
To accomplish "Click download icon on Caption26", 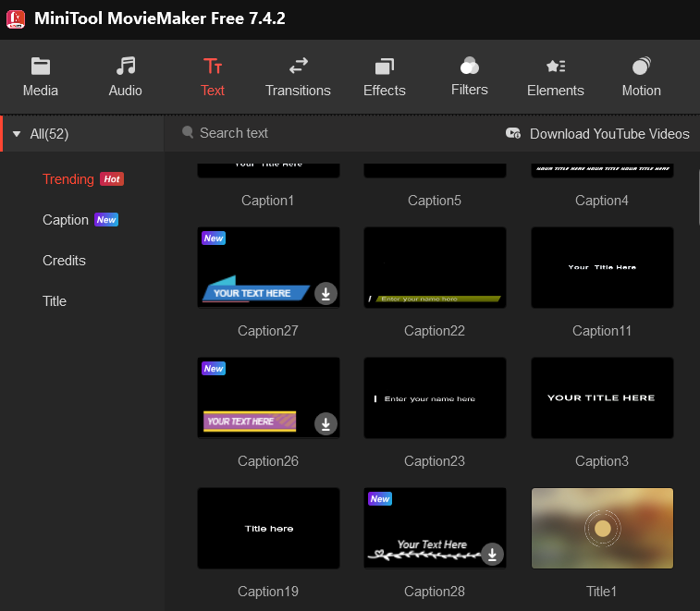I will pyautogui.click(x=325, y=424).
